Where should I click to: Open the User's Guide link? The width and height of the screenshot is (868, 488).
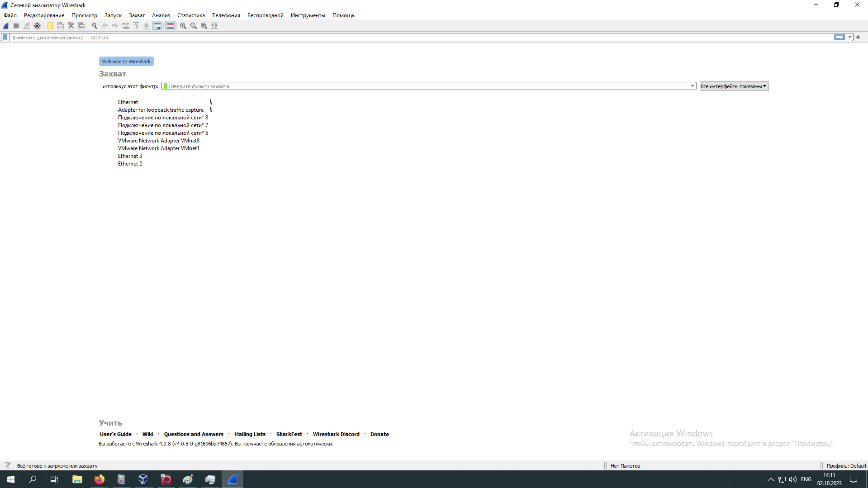(116, 434)
